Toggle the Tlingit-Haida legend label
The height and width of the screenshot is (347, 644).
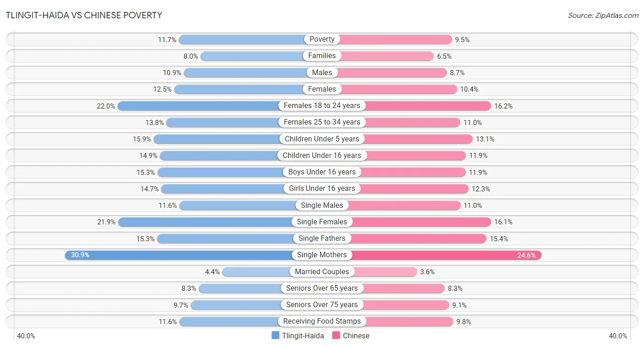click(x=303, y=336)
